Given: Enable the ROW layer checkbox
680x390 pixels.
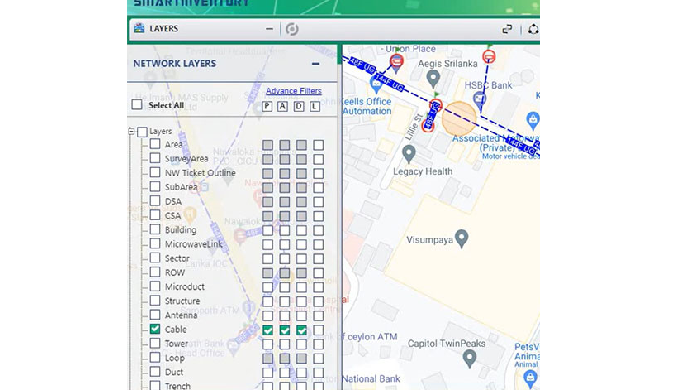Looking at the screenshot, I should point(155,272).
